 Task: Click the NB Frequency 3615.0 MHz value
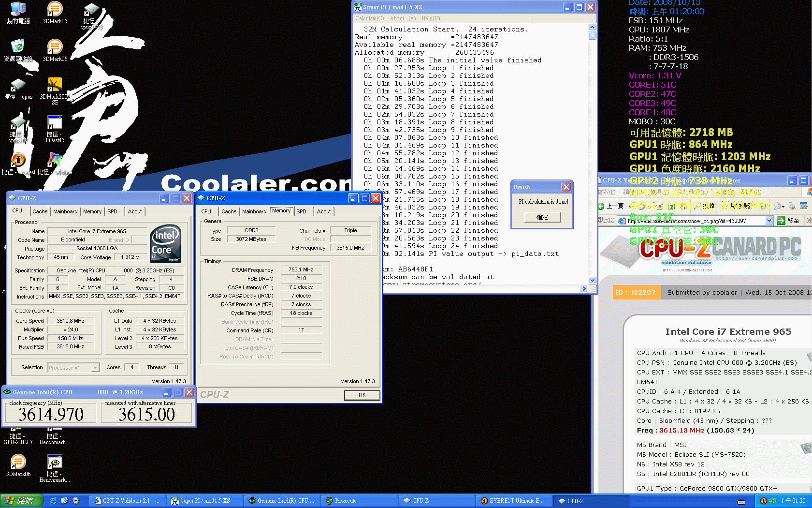[350, 248]
